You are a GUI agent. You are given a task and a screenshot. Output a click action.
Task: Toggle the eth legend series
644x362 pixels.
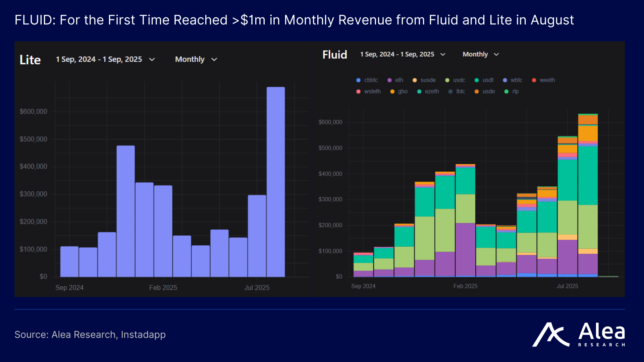pos(395,80)
